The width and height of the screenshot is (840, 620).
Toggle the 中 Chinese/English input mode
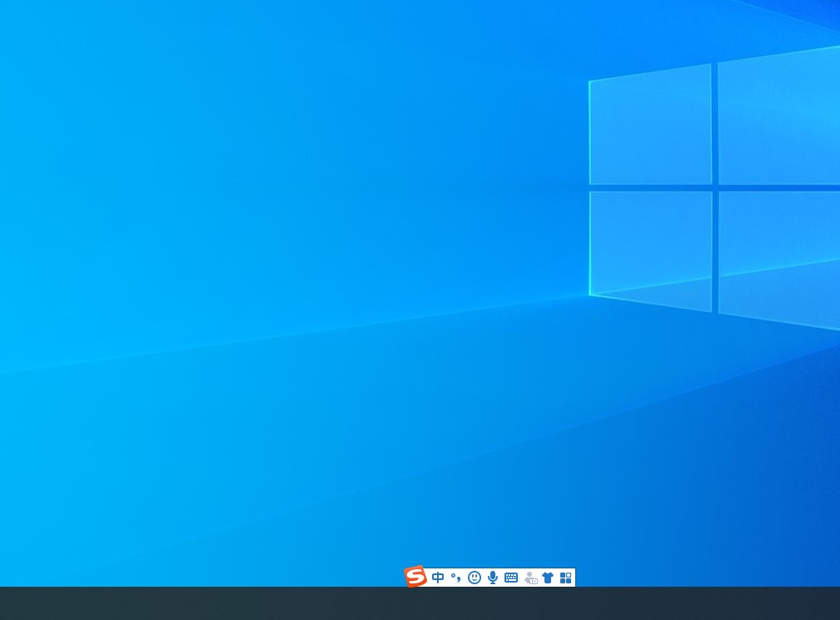[x=438, y=578]
